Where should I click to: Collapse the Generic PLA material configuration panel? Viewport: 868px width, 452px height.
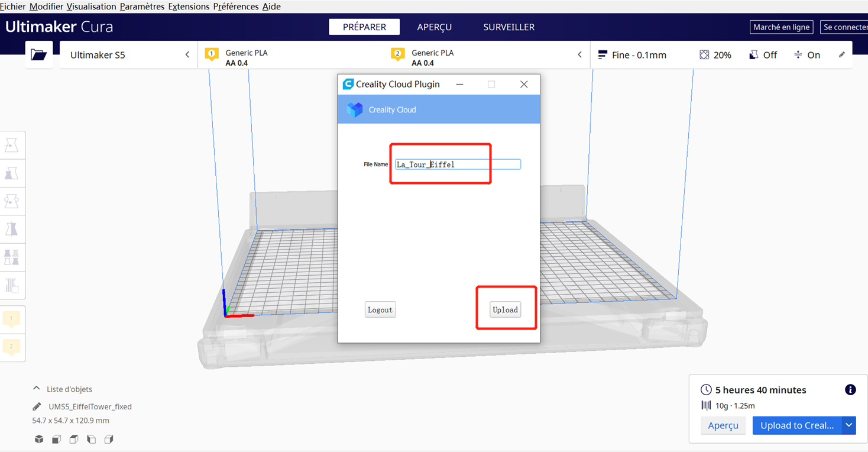pos(579,54)
